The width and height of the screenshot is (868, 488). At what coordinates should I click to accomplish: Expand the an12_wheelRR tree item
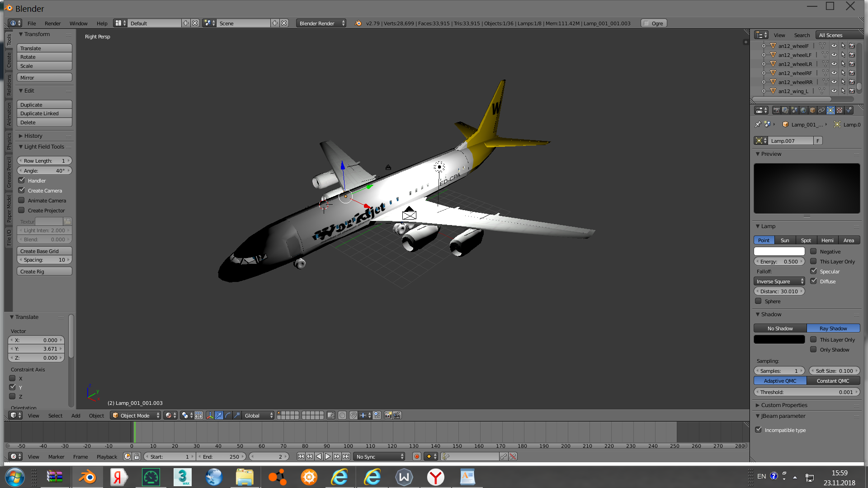click(x=764, y=82)
